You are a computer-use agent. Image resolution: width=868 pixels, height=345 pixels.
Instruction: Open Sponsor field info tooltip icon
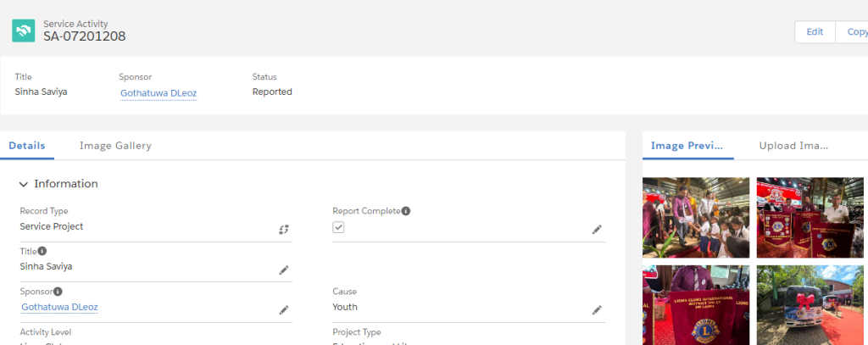pos(58,292)
